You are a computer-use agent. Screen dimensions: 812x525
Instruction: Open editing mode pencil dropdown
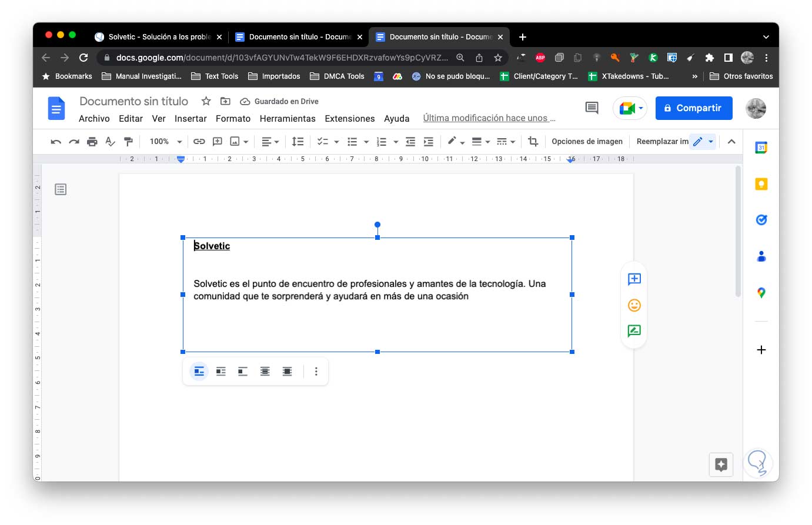pyautogui.click(x=703, y=142)
